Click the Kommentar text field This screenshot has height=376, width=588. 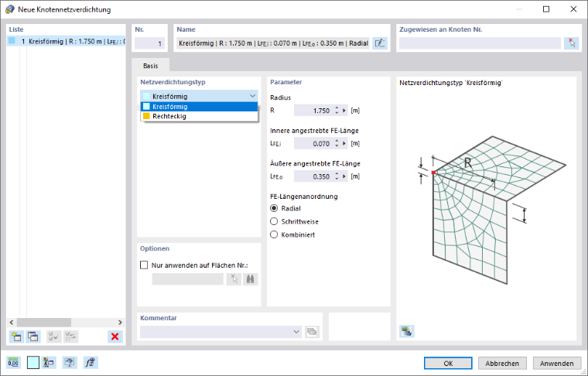[x=216, y=332]
